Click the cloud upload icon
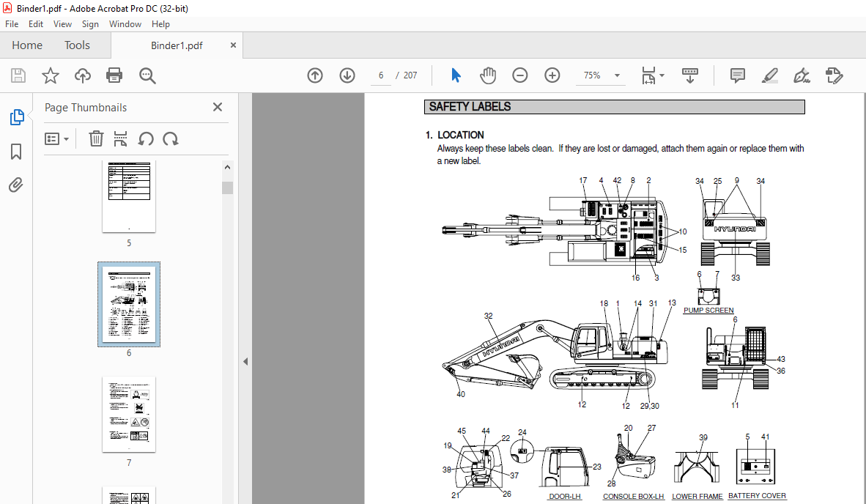This screenshot has height=504, width=866. [83, 75]
